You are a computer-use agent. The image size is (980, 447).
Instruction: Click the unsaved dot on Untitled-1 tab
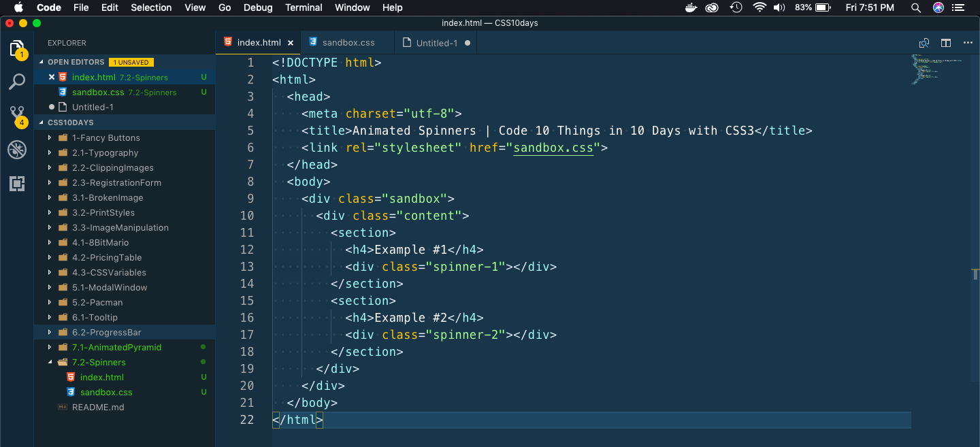tap(467, 43)
